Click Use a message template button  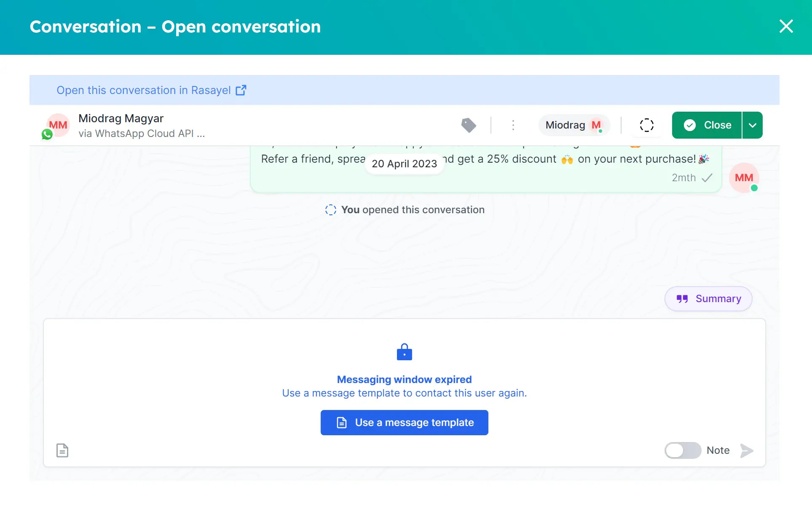pyautogui.click(x=405, y=422)
